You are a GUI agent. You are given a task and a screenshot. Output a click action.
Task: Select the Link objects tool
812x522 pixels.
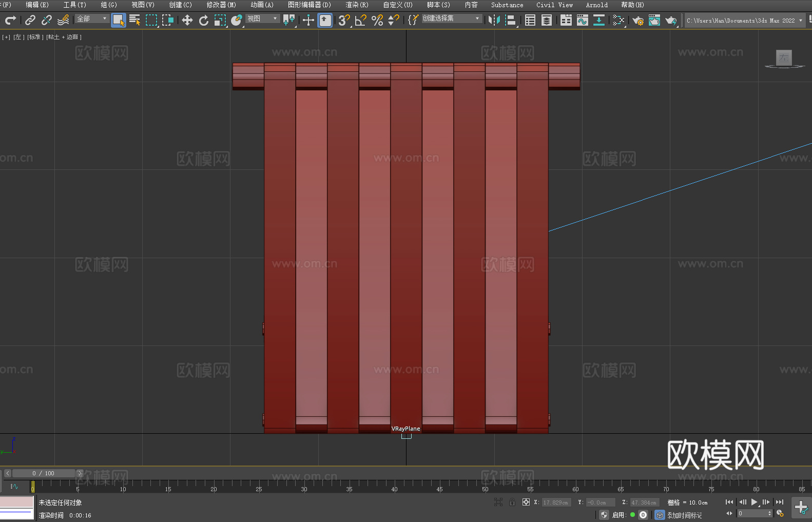coord(30,20)
